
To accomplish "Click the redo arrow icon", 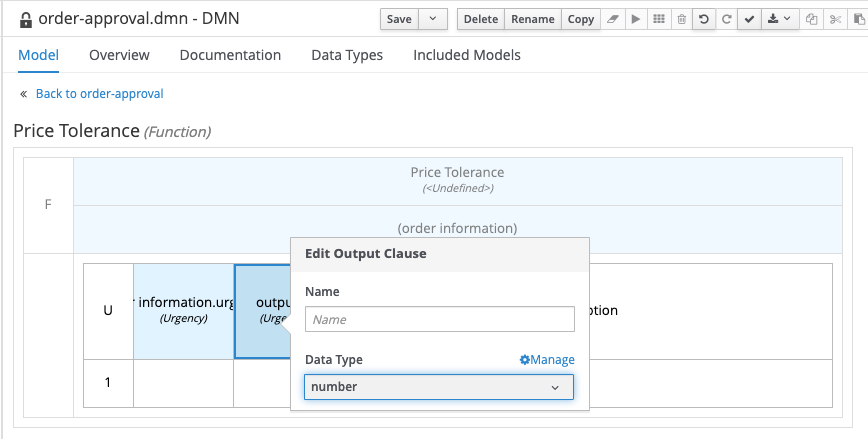I will [727, 19].
